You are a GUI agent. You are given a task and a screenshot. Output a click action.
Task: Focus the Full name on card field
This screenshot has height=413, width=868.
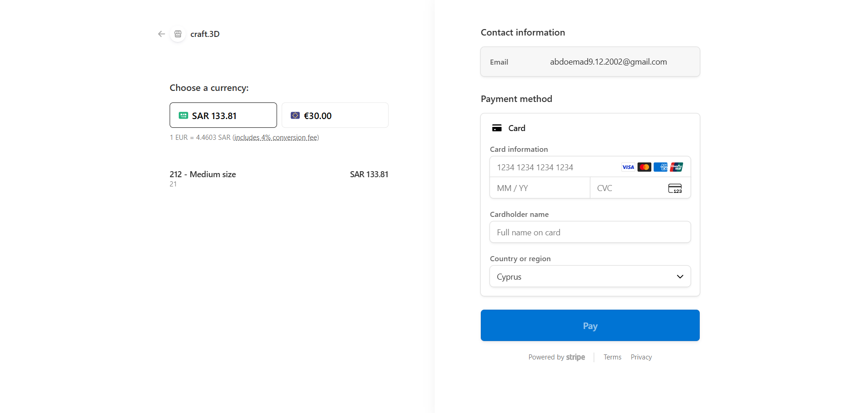(590, 232)
